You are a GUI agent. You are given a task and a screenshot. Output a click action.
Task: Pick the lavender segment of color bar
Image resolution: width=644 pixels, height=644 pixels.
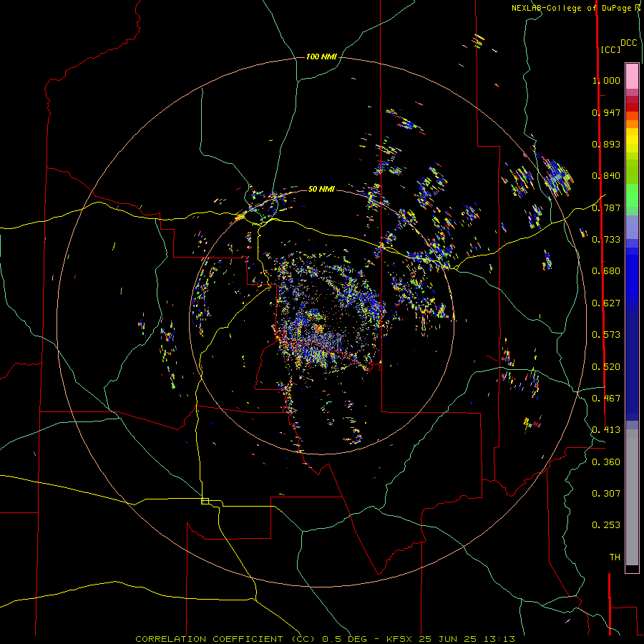coord(632,227)
